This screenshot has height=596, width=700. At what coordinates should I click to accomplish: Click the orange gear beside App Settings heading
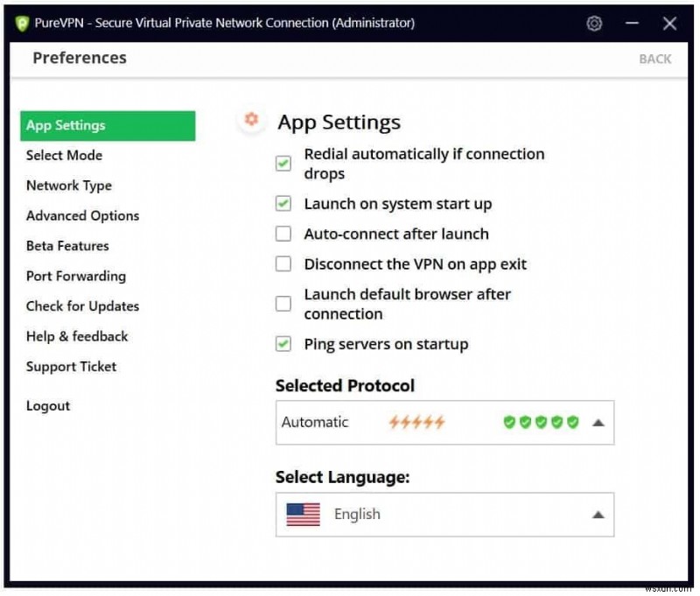click(251, 121)
